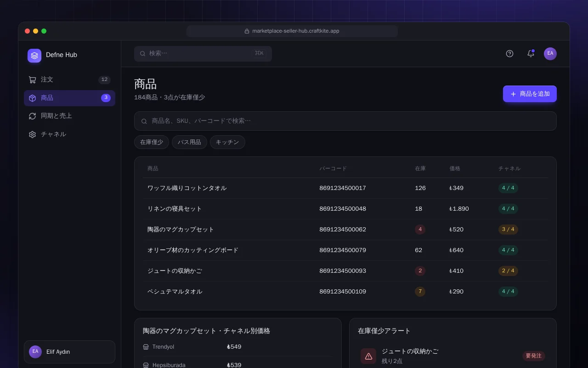The image size is (588, 368).
Task: Toggle the バス用品 filter chip
Action: pyautogui.click(x=189, y=142)
